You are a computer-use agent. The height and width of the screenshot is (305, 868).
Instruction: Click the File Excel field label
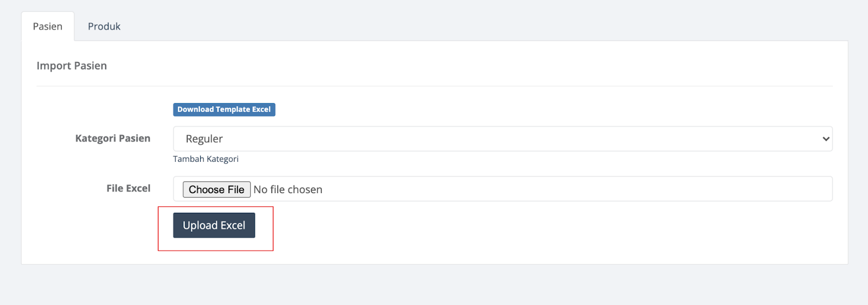pyautogui.click(x=129, y=188)
